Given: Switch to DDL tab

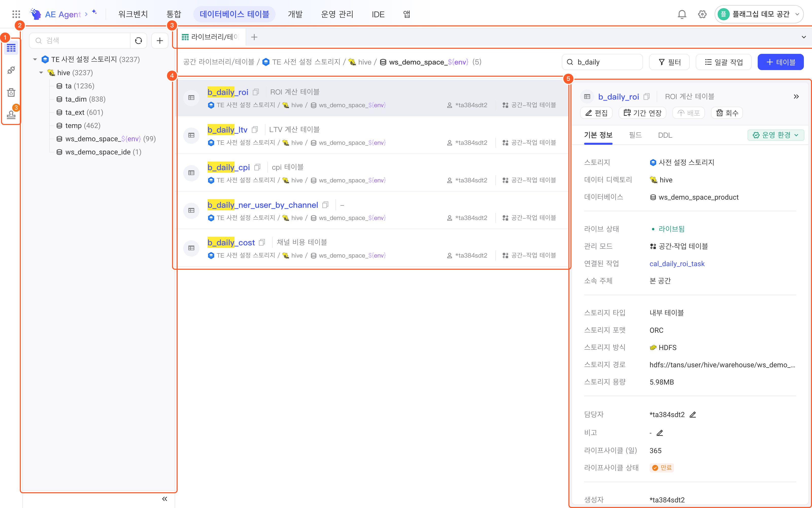Looking at the screenshot, I should 665,135.
